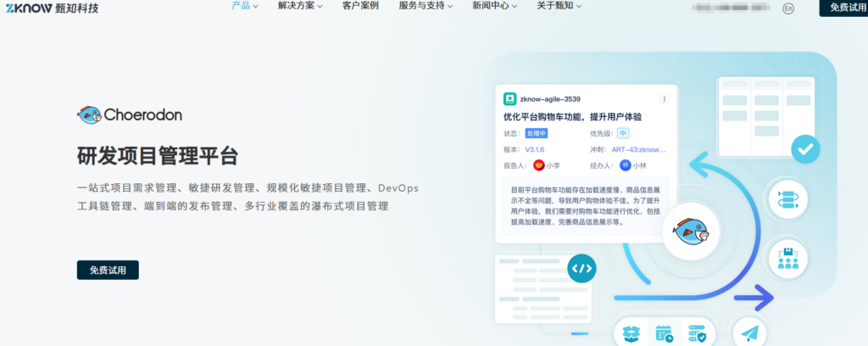The width and height of the screenshot is (868, 346).
Task: Click reporter 小李 avatar
Action: click(538, 165)
